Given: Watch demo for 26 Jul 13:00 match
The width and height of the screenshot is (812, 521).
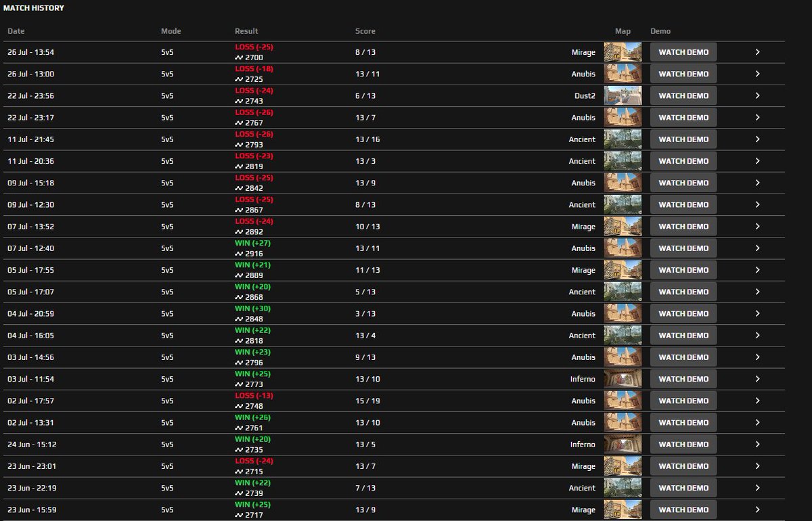Looking at the screenshot, I should tap(683, 74).
